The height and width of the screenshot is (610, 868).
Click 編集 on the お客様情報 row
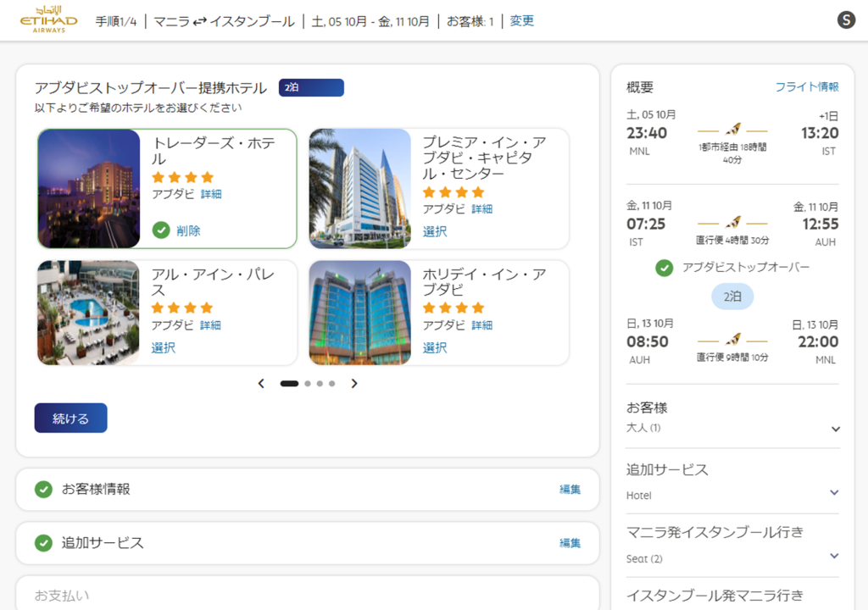point(570,490)
